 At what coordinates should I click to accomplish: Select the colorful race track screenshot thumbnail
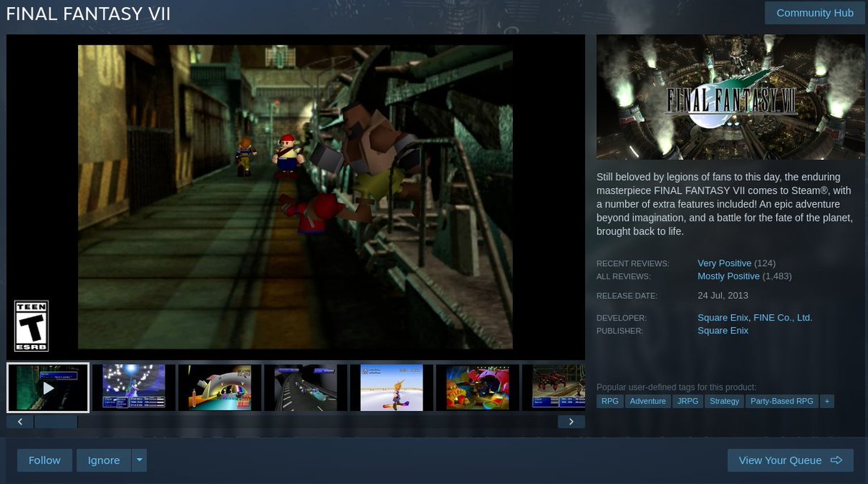220,388
